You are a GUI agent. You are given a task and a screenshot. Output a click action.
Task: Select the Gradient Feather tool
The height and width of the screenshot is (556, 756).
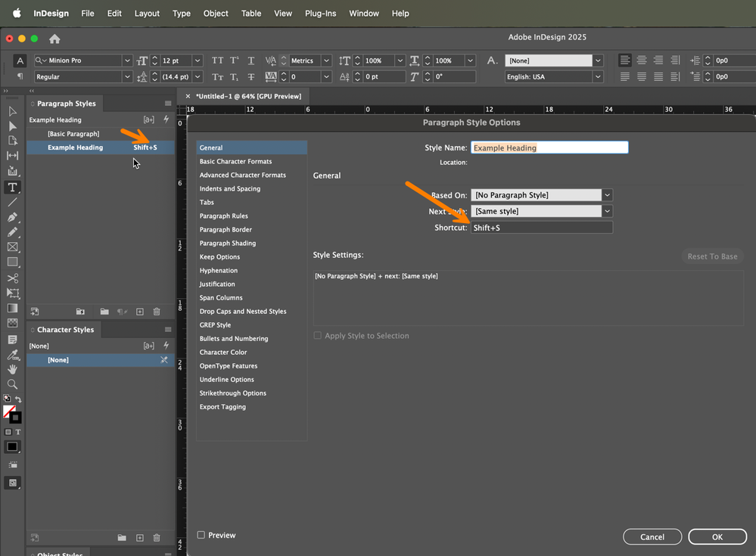[13, 323]
